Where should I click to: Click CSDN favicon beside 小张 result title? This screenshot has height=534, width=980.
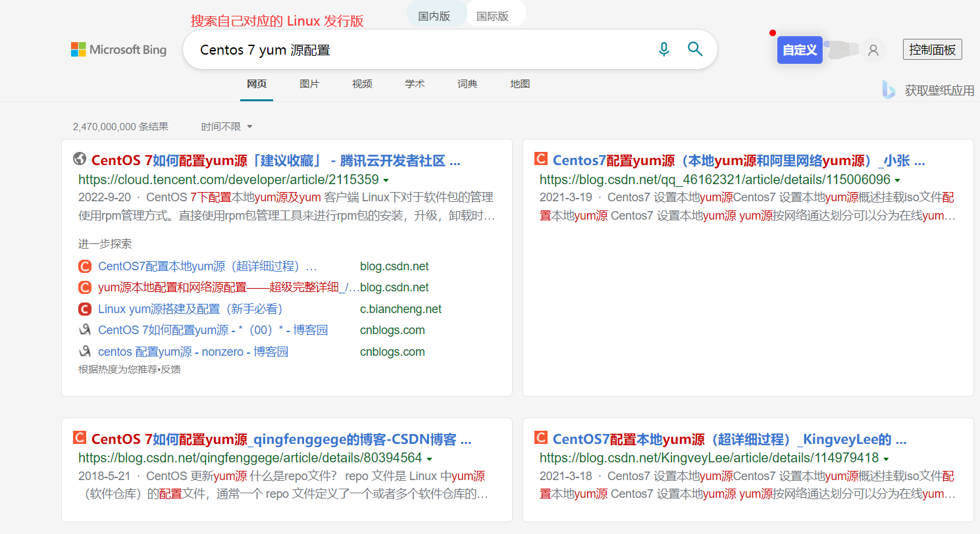tap(541, 159)
